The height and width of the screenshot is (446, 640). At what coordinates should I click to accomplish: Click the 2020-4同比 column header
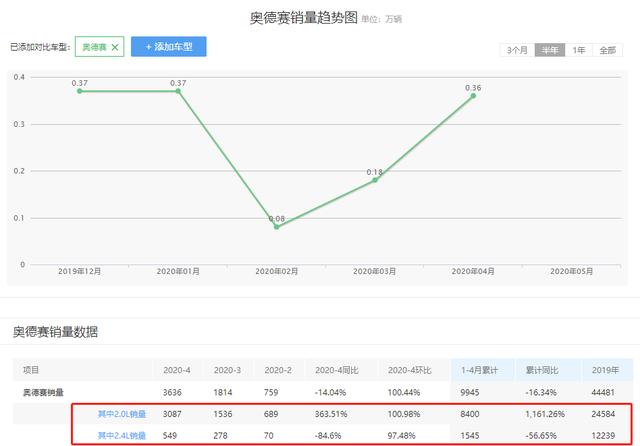click(x=337, y=370)
